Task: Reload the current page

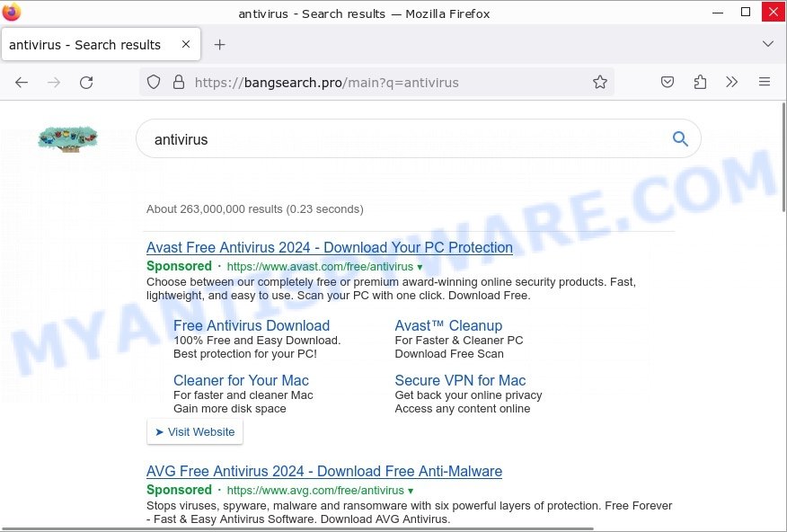Action: (x=86, y=83)
